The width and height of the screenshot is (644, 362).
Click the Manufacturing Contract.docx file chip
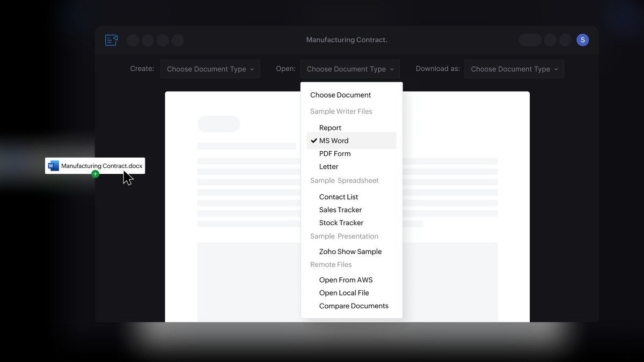[95, 166]
